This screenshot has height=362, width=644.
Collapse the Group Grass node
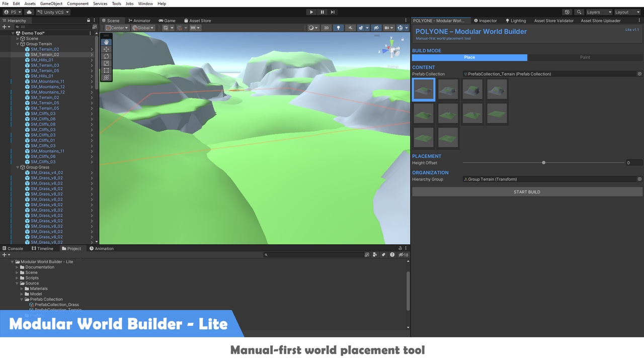pyautogui.click(x=18, y=167)
